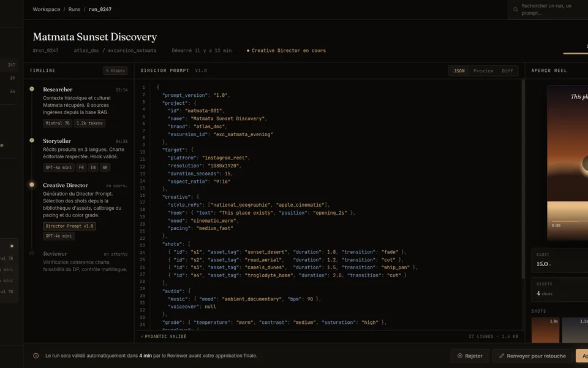This screenshot has height=368, width=588.
Task: Select the 1.8s shot thumbnail
Action: [545, 330]
